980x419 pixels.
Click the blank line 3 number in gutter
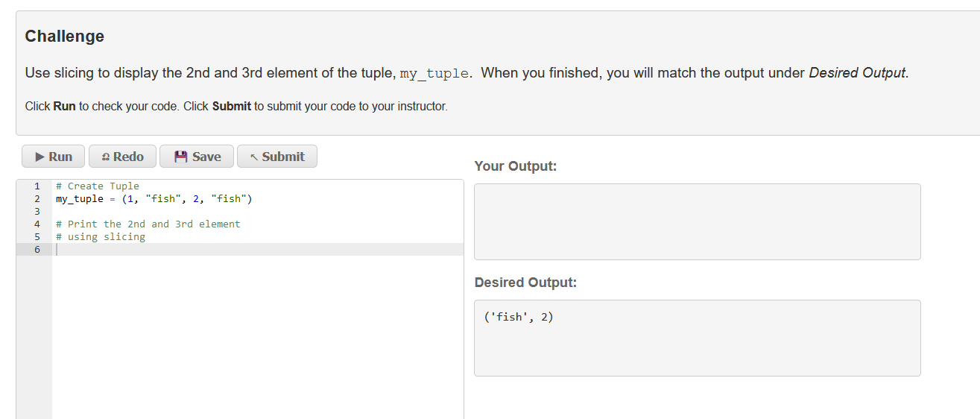pos(37,212)
